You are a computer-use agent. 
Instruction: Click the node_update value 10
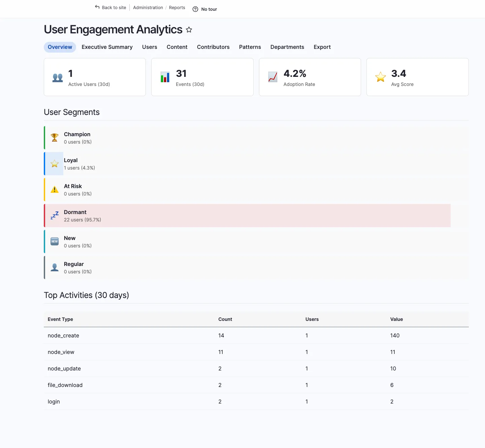393,368
